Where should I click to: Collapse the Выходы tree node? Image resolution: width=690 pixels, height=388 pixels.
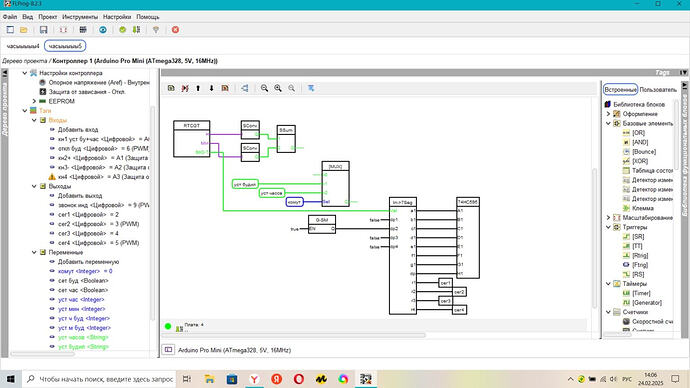tap(34, 186)
